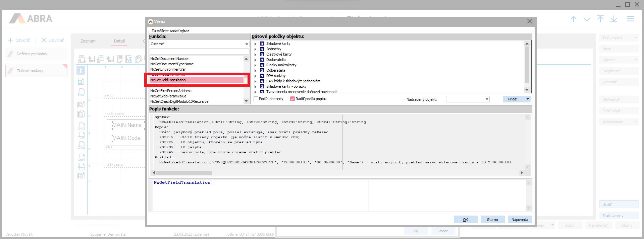
Task: Click the Jednotky table icon
Action: click(x=262, y=49)
